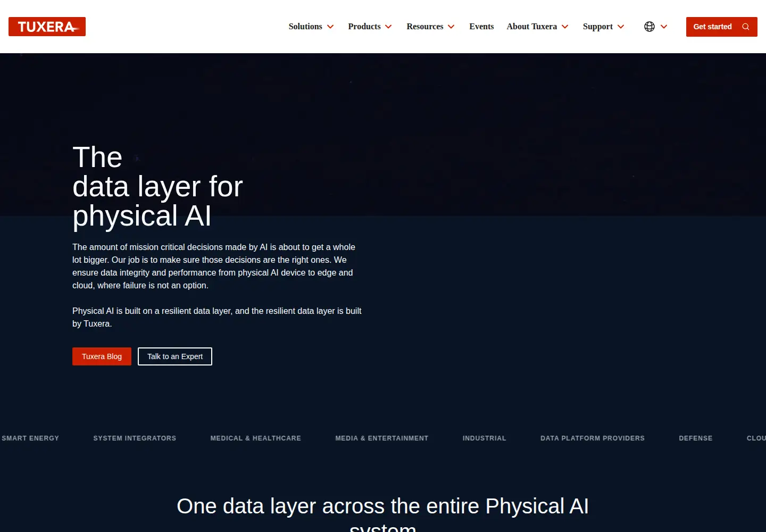The width and height of the screenshot is (766, 532).
Task: Open the Resources menu item
Action: [x=424, y=27]
